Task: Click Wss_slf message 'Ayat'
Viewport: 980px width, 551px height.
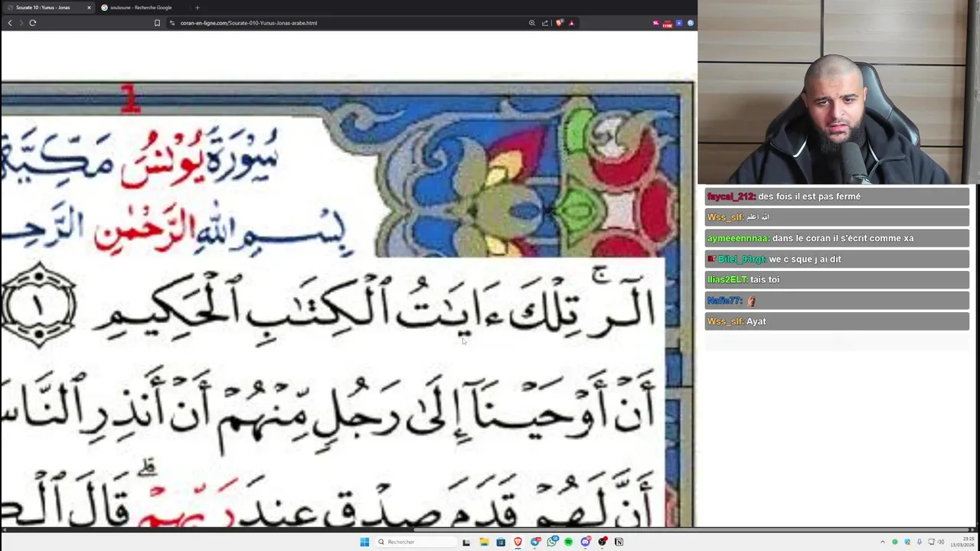Action: point(837,321)
